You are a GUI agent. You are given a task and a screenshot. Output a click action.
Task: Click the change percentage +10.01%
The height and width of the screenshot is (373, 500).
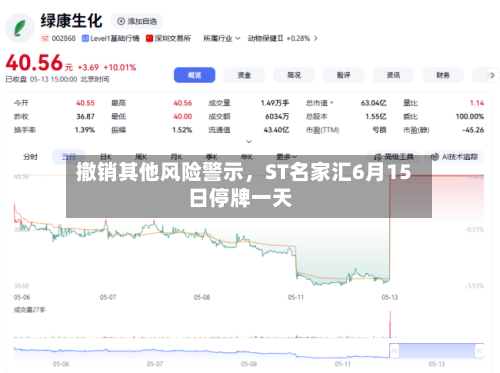[120, 68]
